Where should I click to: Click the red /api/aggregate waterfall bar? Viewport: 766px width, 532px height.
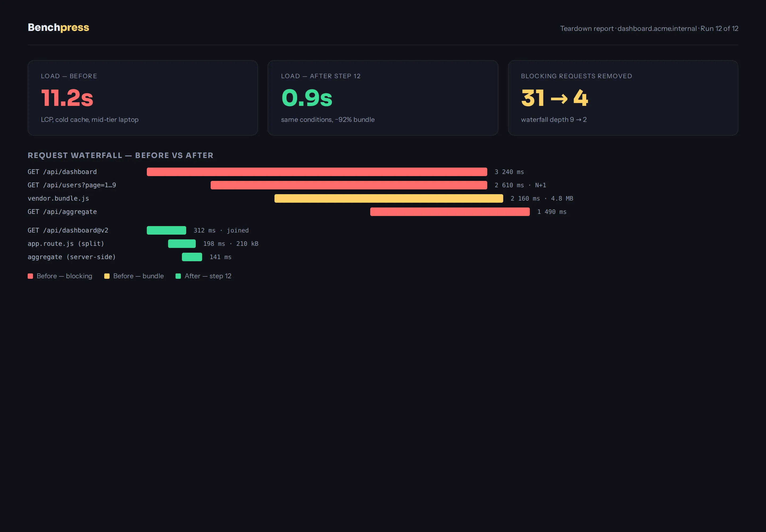450,212
